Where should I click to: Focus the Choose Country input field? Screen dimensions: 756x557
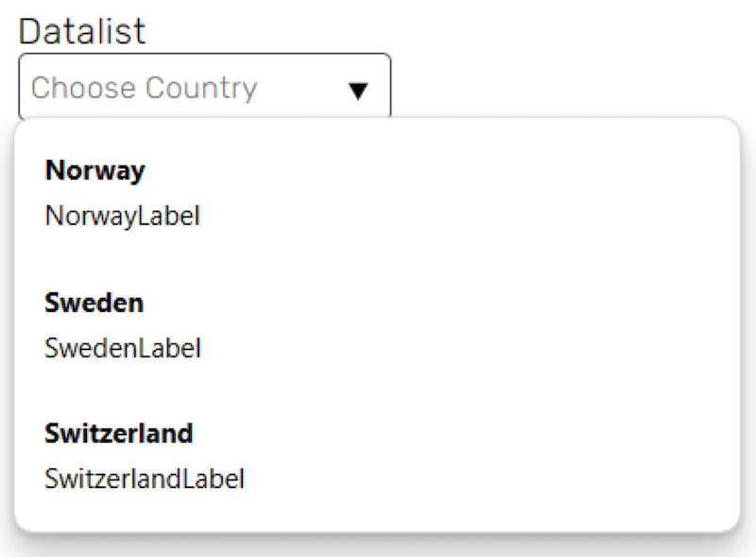coord(204,86)
